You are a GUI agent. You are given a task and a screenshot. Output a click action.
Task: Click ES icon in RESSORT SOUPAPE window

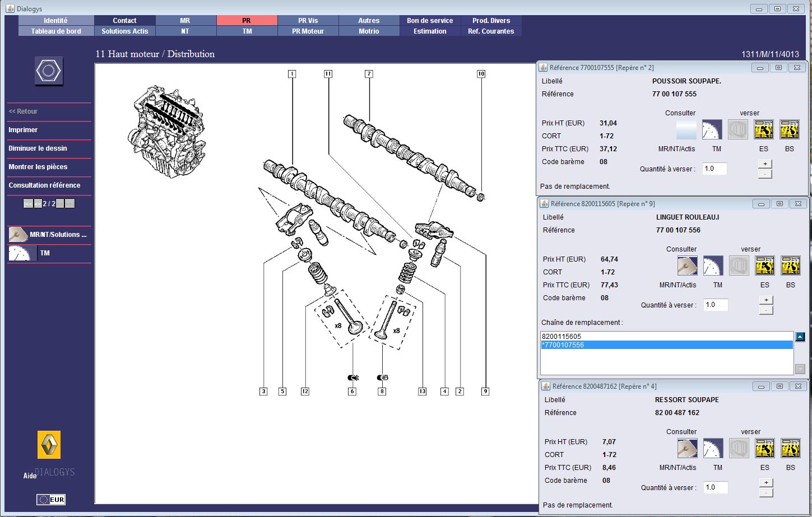point(765,448)
